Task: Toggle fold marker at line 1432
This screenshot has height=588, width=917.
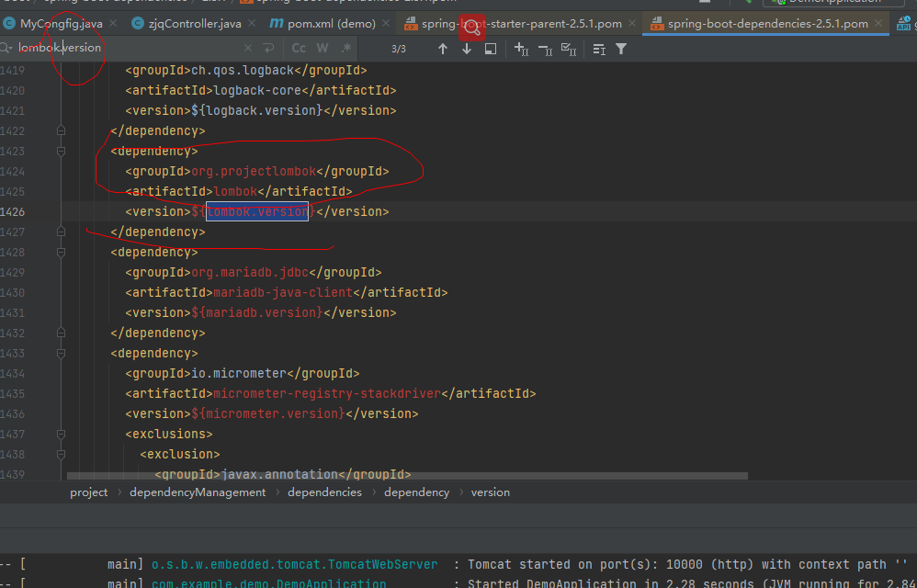Action: (61, 334)
